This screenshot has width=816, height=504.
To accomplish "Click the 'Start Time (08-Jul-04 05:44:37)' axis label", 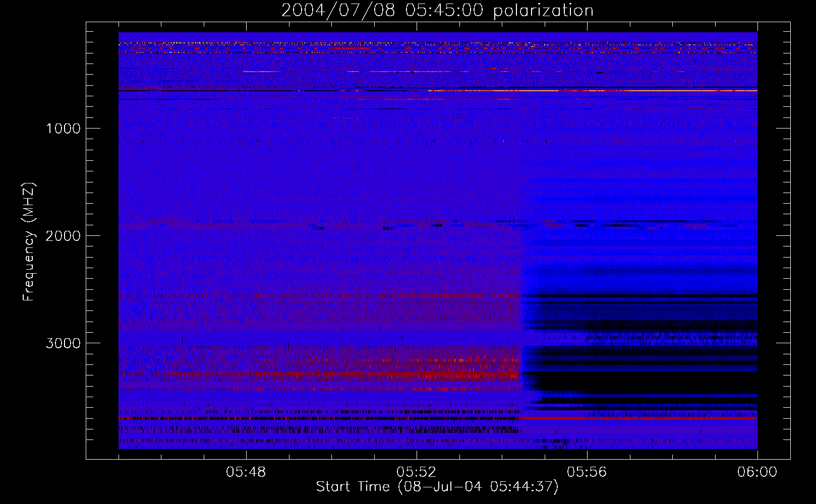I will pyautogui.click(x=437, y=487).
